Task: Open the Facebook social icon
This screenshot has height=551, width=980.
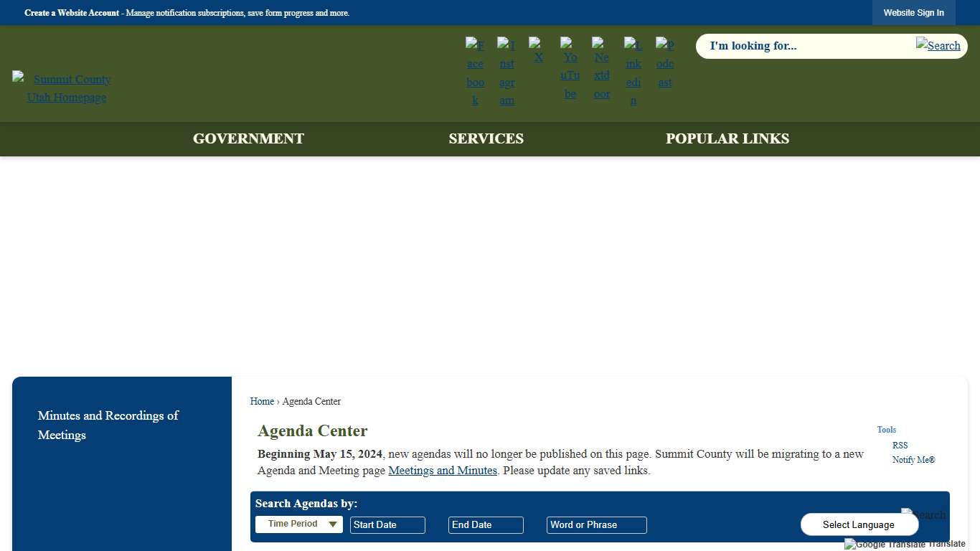Action: click(475, 71)
